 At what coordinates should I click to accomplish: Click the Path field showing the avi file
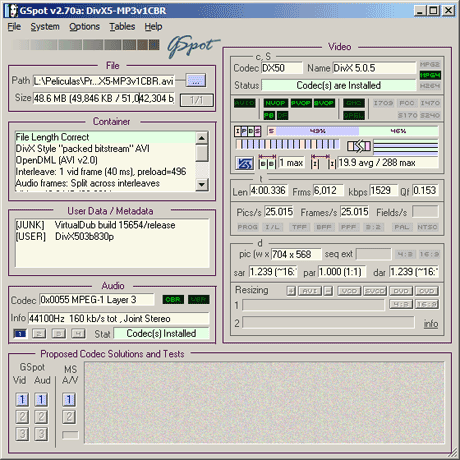tap(103, 81)
